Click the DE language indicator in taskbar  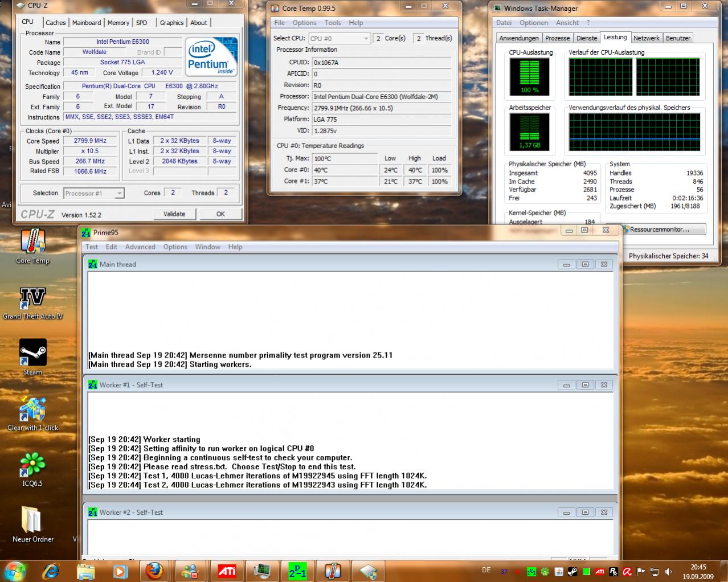486,570
